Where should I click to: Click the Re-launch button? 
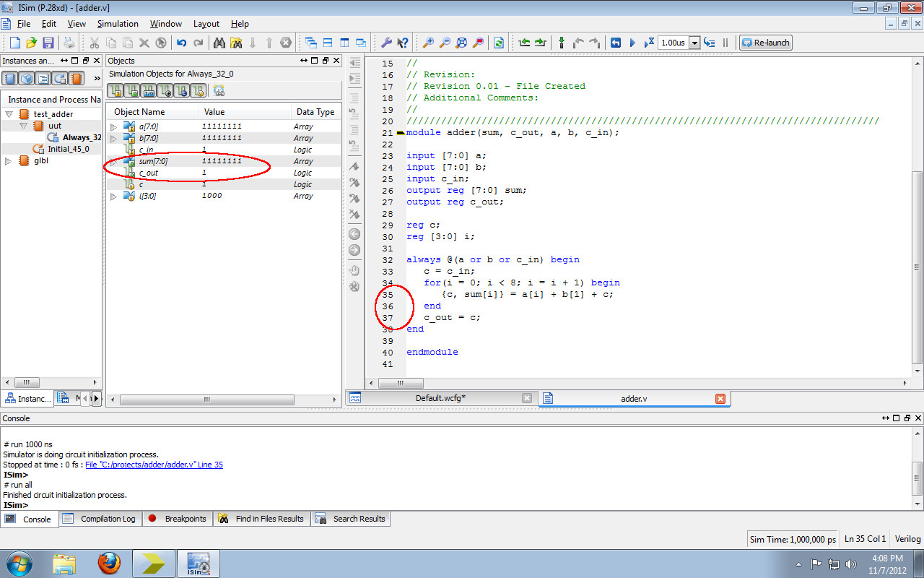[x=765, y=42]
